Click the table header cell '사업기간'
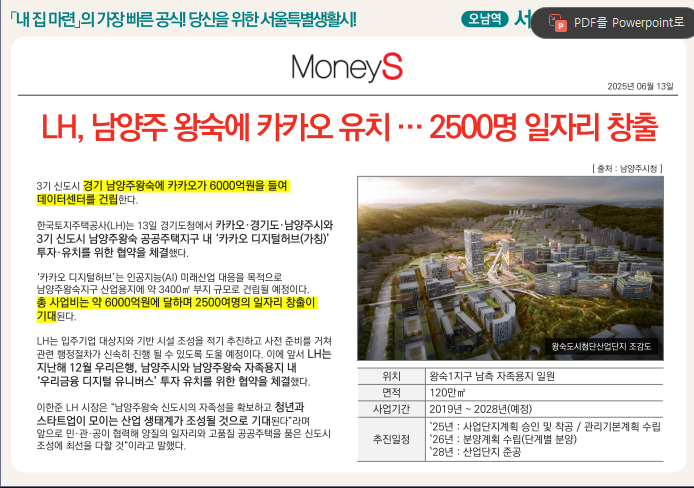This screenshot has height=488, width=694. pos(391,409)
